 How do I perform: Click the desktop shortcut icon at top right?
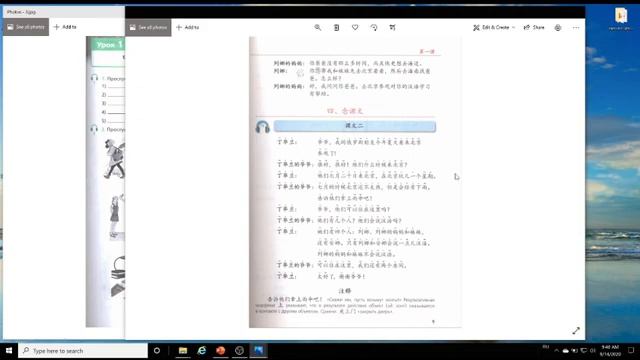point(621,18)
